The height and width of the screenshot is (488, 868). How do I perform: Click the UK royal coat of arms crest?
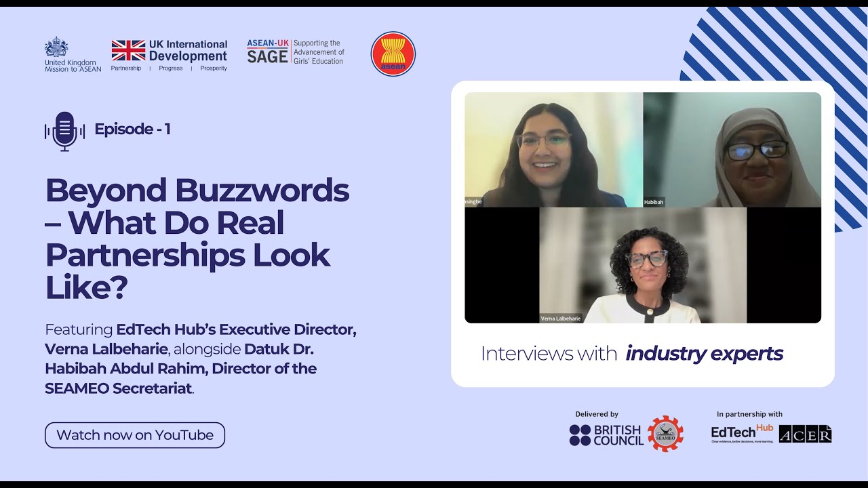(56, 47)
